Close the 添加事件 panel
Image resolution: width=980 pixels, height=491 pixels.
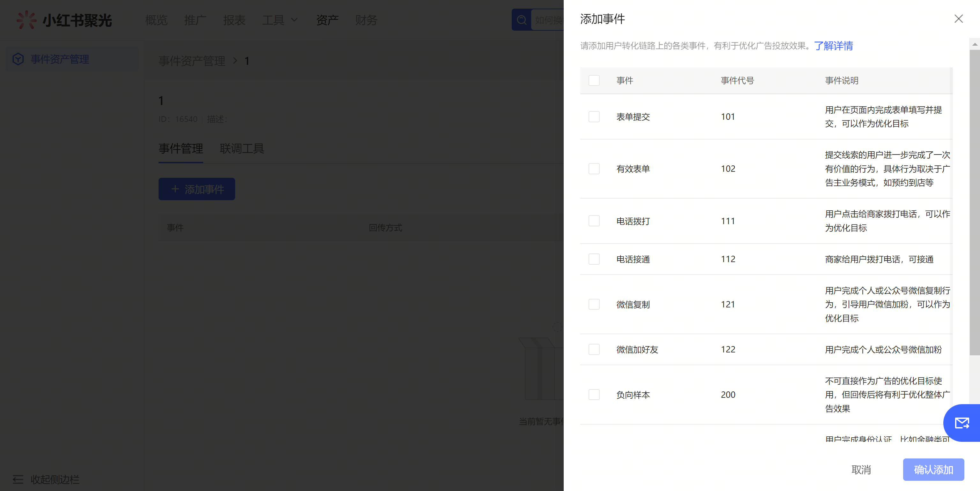pyautogui.click(x=958, y=19)
